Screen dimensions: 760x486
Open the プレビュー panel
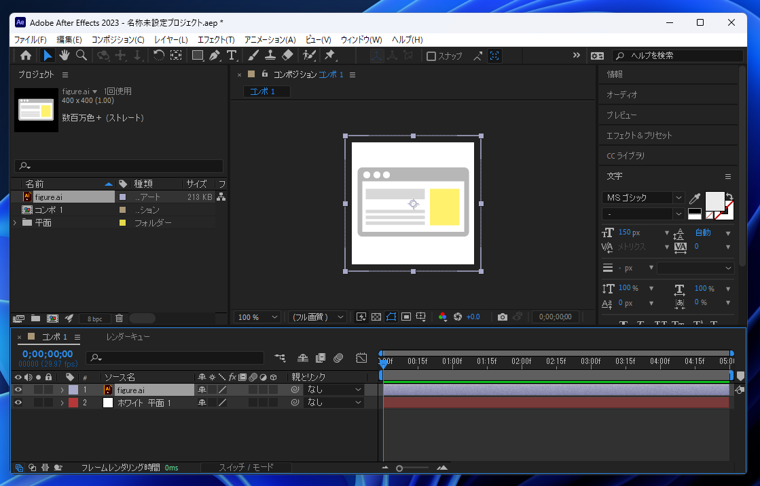[621, 115]
